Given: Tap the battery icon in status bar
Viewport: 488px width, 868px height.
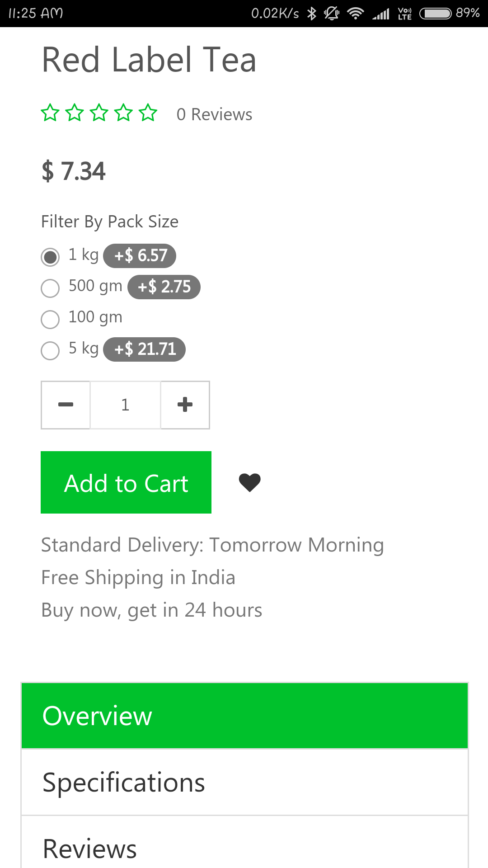Looking at the screenshot, I should 435,14.
